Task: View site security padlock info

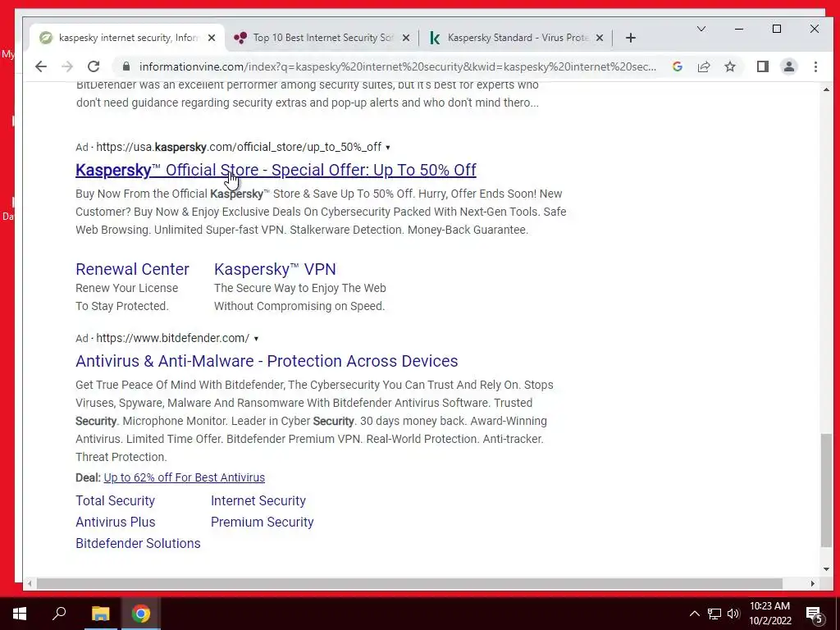Action: click(x=126, y=66)
